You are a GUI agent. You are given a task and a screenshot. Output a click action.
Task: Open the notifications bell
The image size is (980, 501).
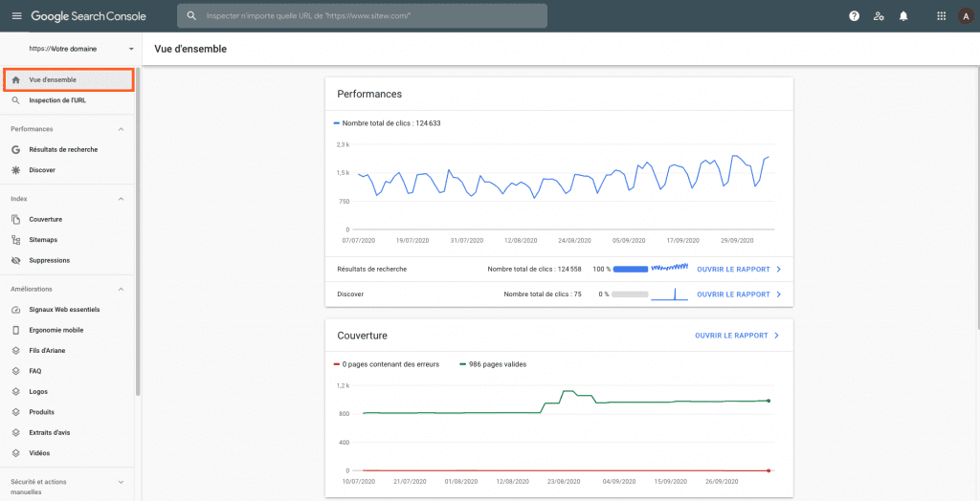[x=903, y=16]
